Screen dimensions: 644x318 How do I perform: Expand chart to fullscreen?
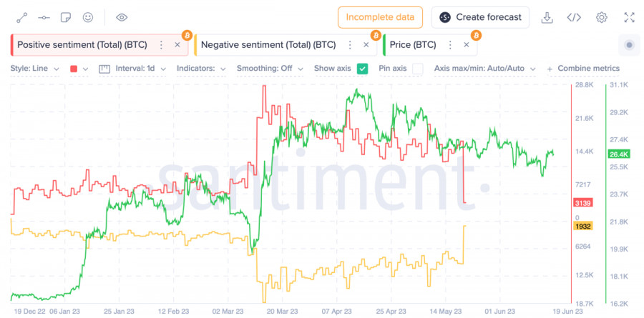coord(629,17)
